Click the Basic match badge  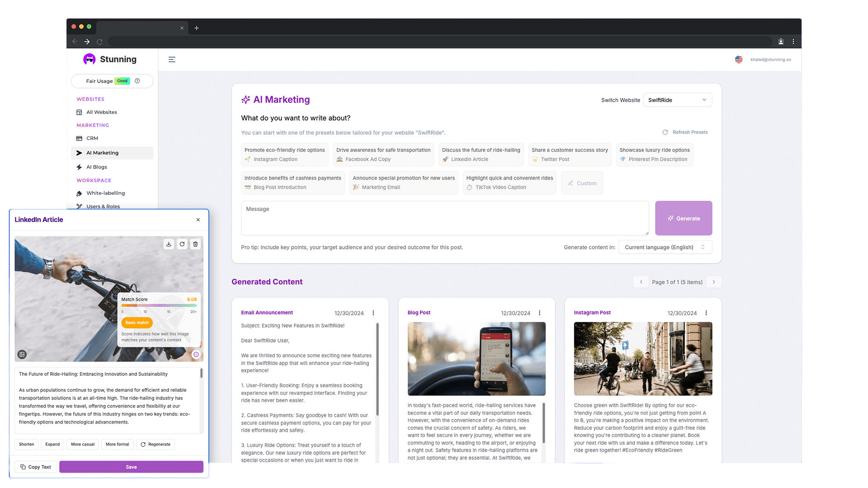[x=137, y=323]
